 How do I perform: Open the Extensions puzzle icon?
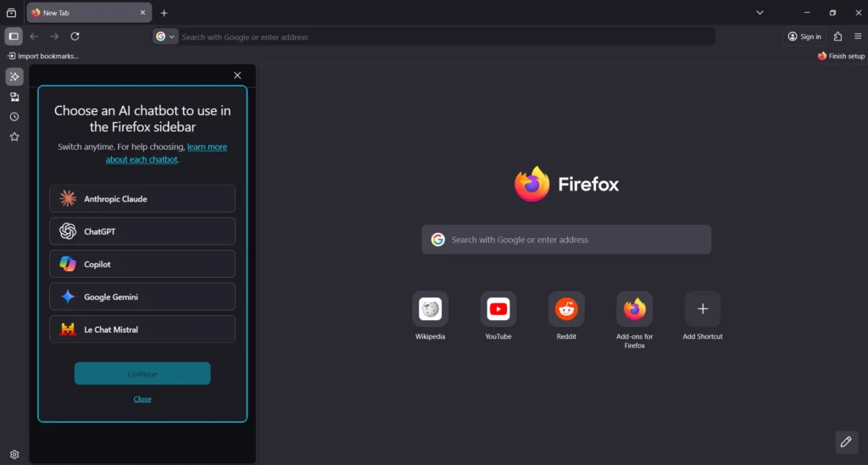click(x=837, y=36)
